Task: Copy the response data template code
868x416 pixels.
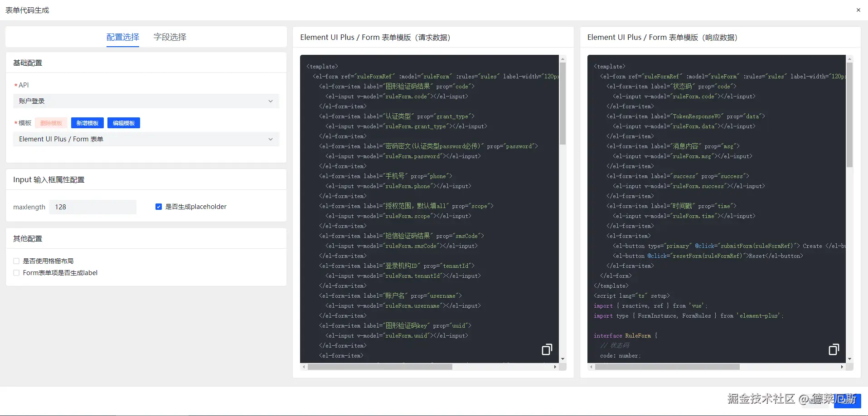Action: pos(834,349)
